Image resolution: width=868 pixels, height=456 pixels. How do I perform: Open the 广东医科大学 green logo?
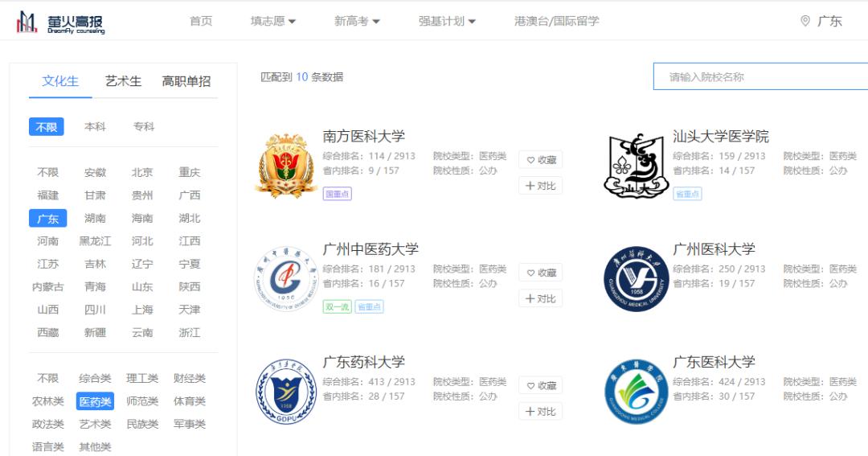pyautogui.click(x=636, y=392)
